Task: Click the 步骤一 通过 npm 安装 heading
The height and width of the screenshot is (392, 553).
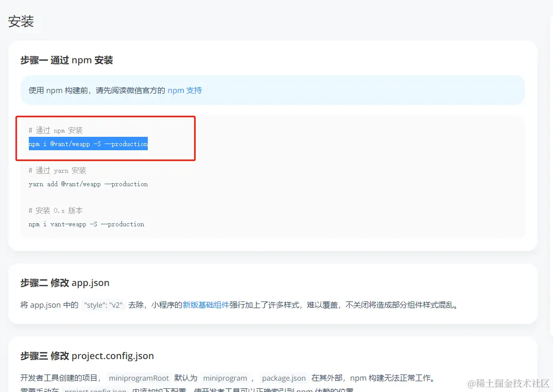Action: pos(66,60)
